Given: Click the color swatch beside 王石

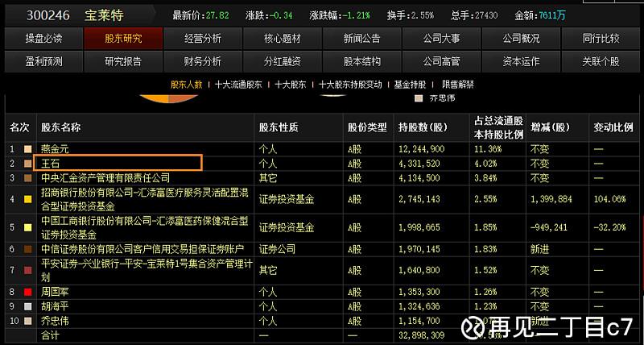Looking at the screenshot, I should tap(28, 164).
